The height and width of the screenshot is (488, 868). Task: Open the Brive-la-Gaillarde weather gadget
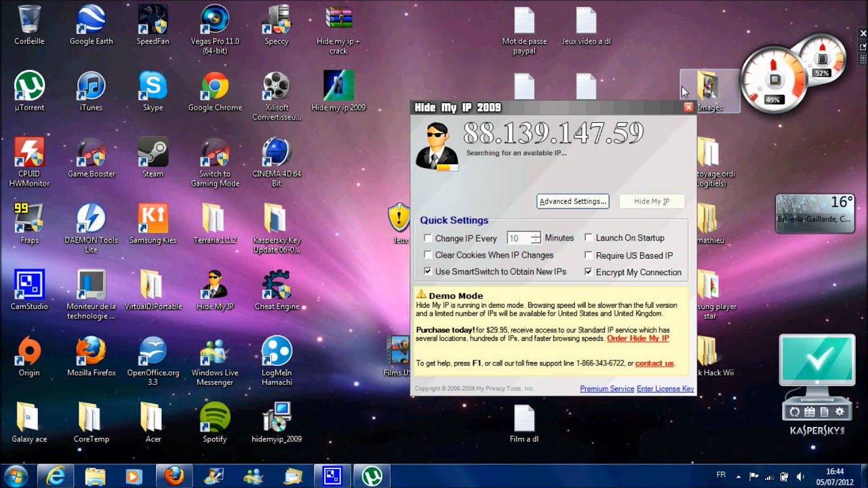pyautogui.click(x=816, y=213)
